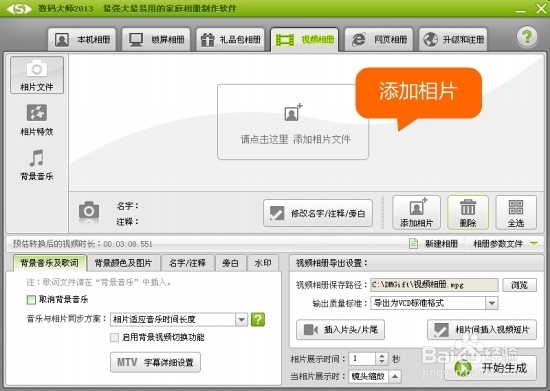
Task: Open 相片特效 in the sidebar
Action: [37, 120]
